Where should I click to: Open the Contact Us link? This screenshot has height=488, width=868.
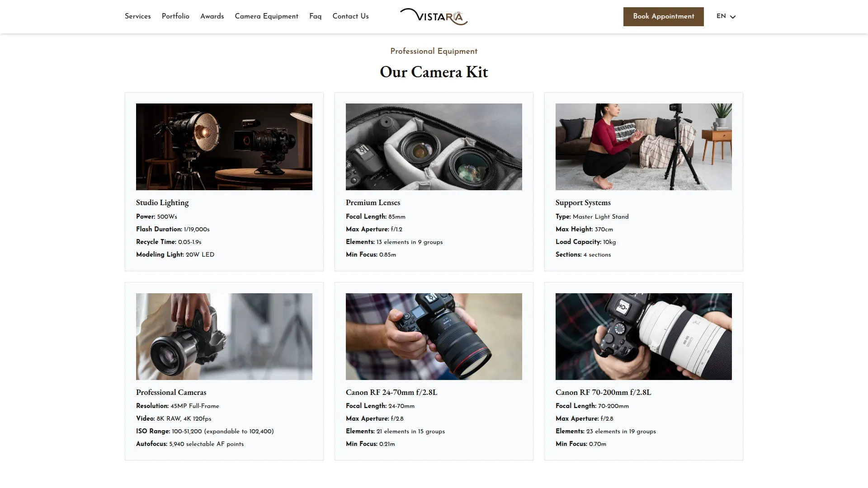click(350, 16)
